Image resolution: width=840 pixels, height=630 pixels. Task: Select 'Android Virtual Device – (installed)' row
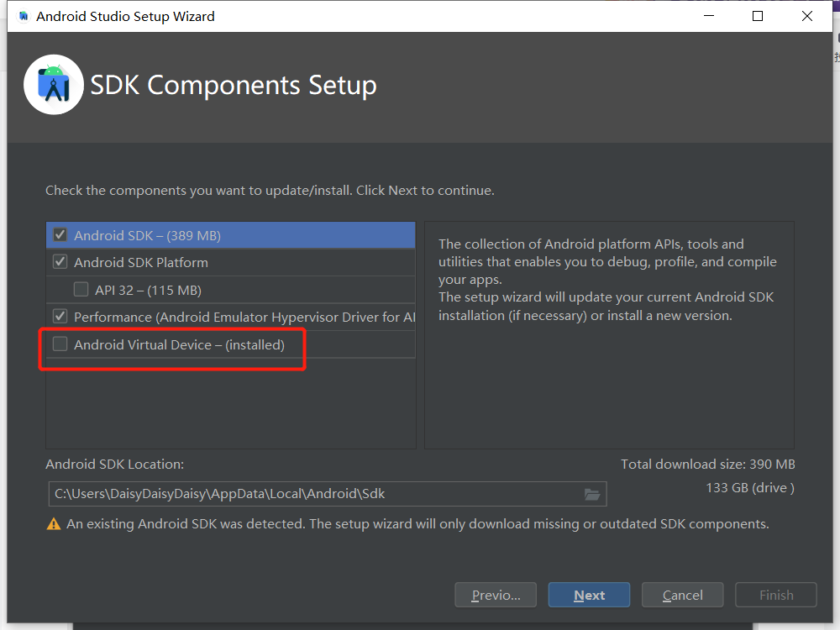pos(231,344)
